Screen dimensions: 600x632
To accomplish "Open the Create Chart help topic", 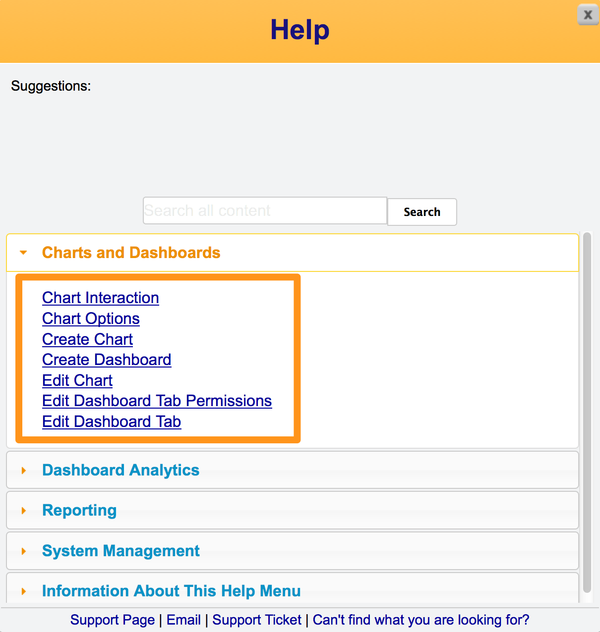I will (x=87, y=339).
